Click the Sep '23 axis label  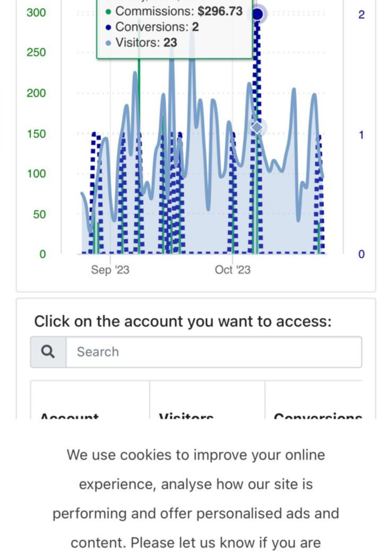point(110,270)
